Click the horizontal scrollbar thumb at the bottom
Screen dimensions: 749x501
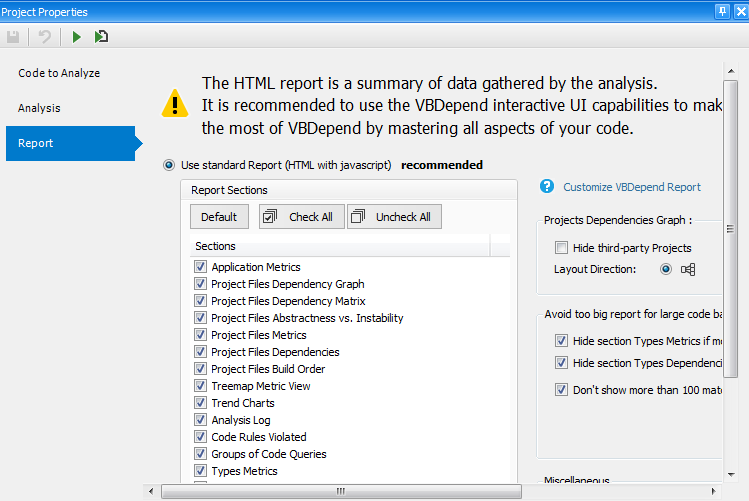340,491
